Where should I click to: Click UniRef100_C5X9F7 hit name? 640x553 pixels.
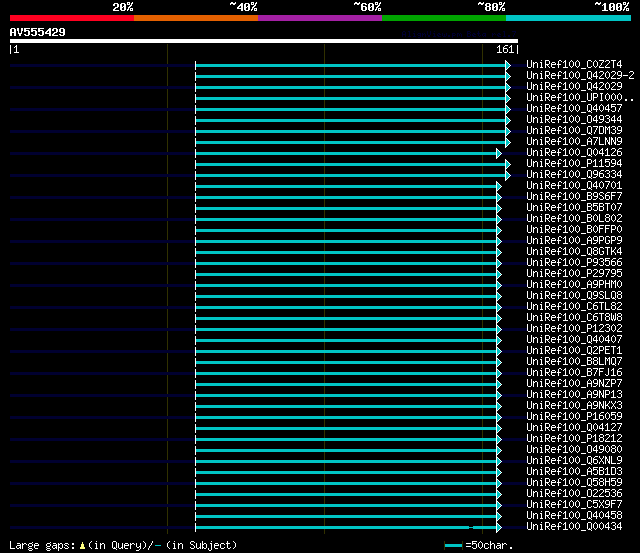point(574,505)
